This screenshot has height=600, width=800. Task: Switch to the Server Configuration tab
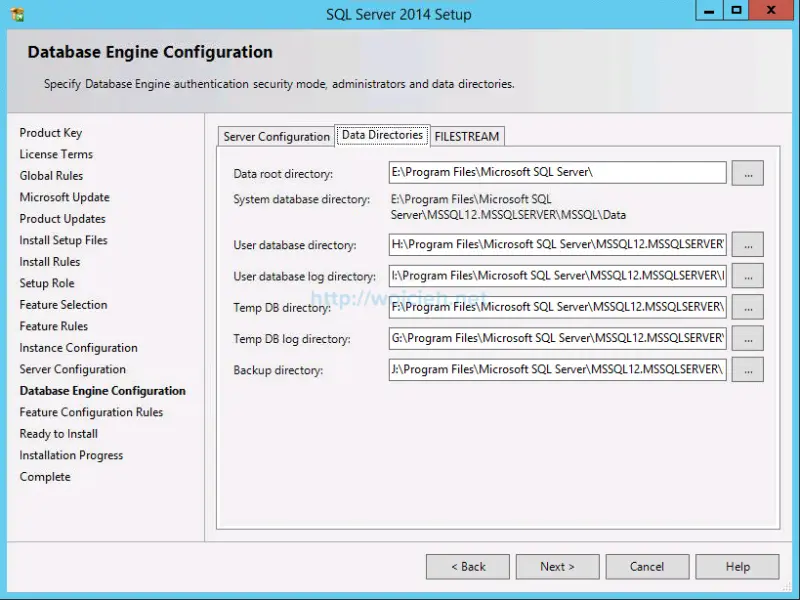click(275, 136)
